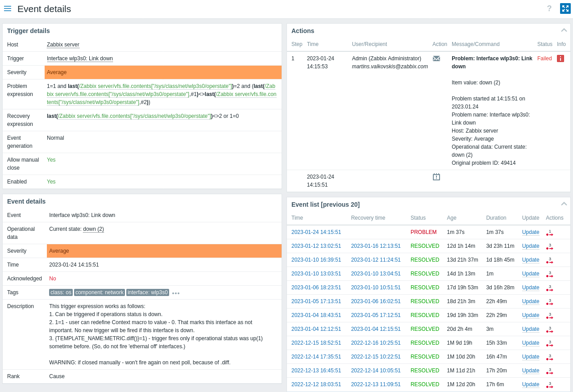Click the Failed status text
This screenshot has width=573, height=392.
544,58
